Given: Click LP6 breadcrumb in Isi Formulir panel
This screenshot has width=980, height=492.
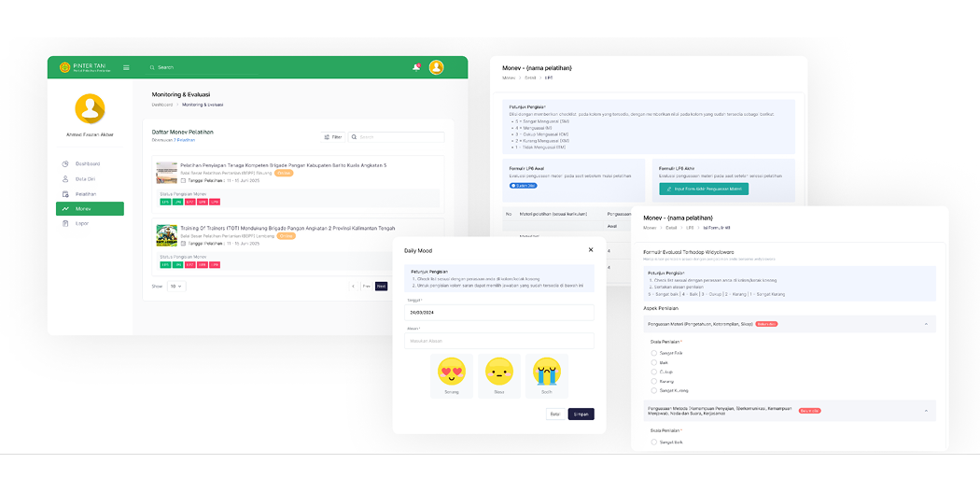Looking at the screenshot, I should [692, 228].
